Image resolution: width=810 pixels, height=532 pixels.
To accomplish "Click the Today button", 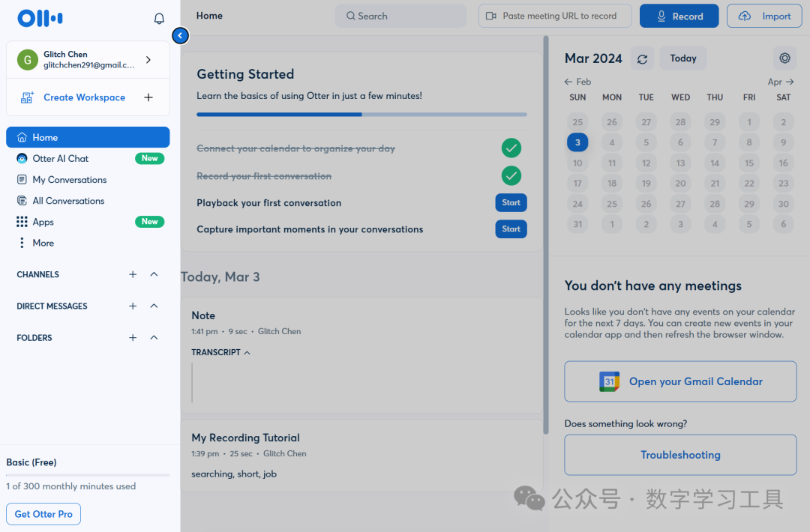I will point(683,58).
